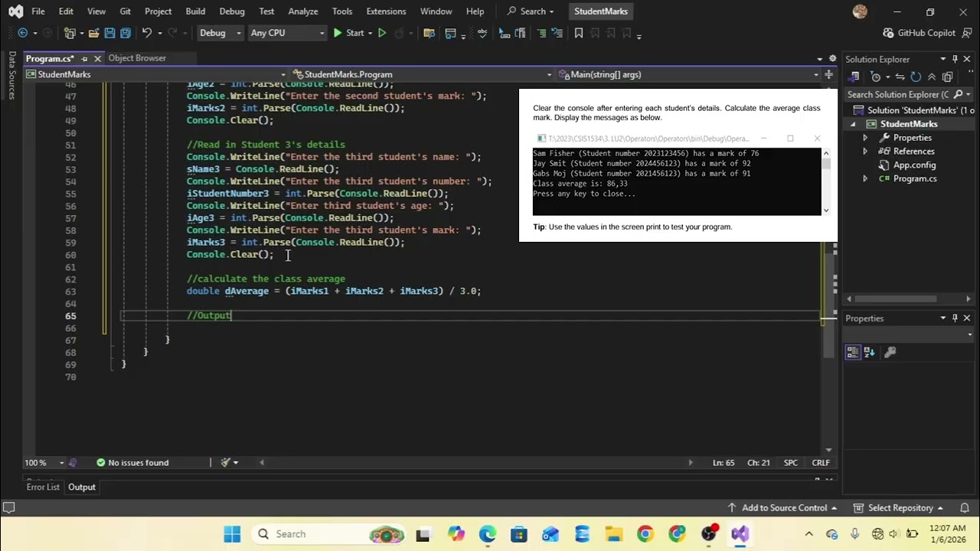Toggle auto-hide pin on Properties panel
Viewport: 980px width, 551px height.
pos(955,318)
